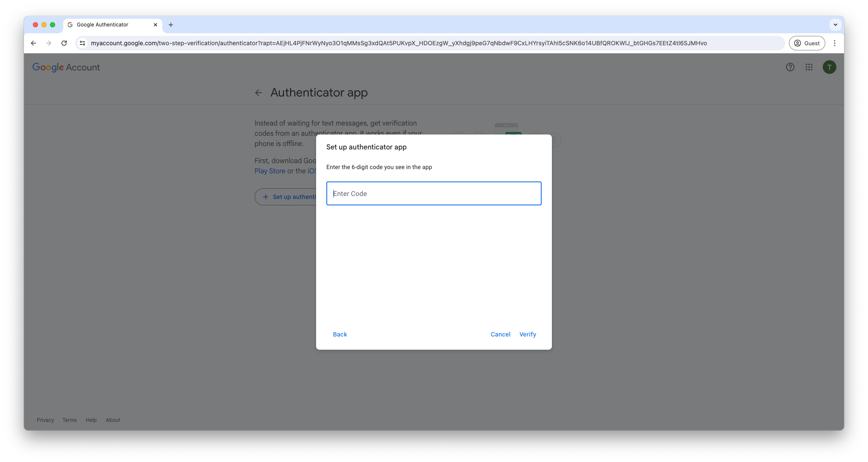Open Chrome three-dot menu
The image size is (868, 462).
click(834, 43)
